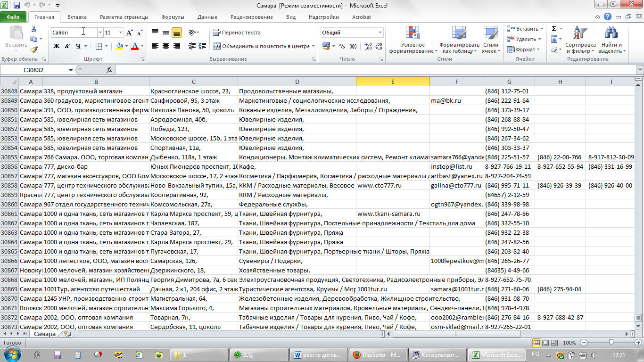Click the insert new worksheet tab icon
Viewport: 644px width, 362px height.
point(67,334)
